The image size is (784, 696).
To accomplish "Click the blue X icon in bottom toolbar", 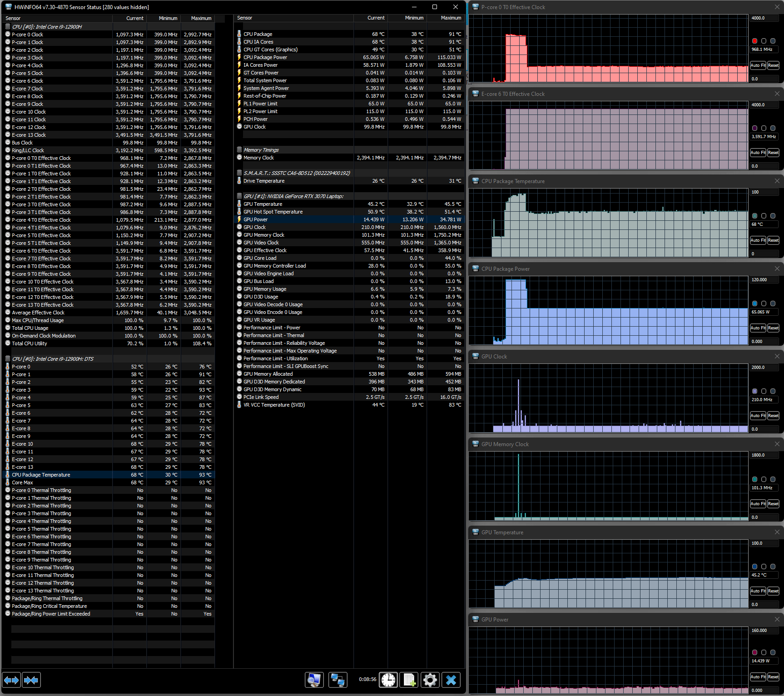I will [x=451, y=680].
